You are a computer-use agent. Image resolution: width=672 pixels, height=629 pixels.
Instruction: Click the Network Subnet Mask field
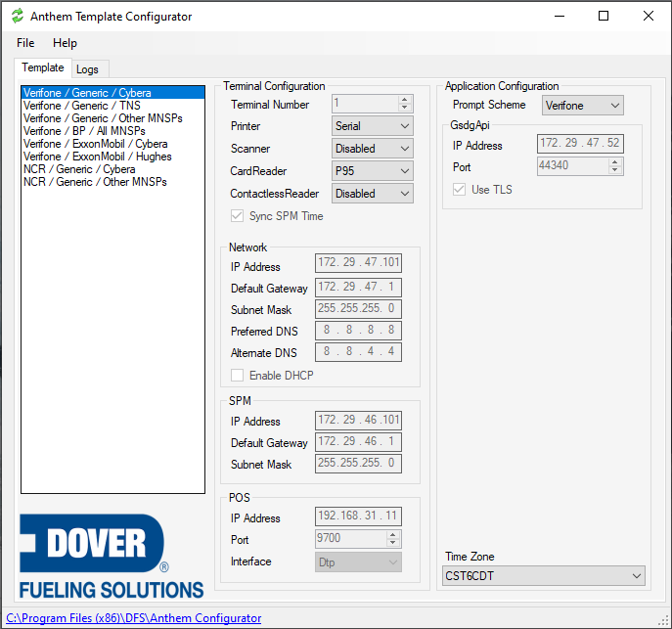pyautogui.click(x=358, y=308)
